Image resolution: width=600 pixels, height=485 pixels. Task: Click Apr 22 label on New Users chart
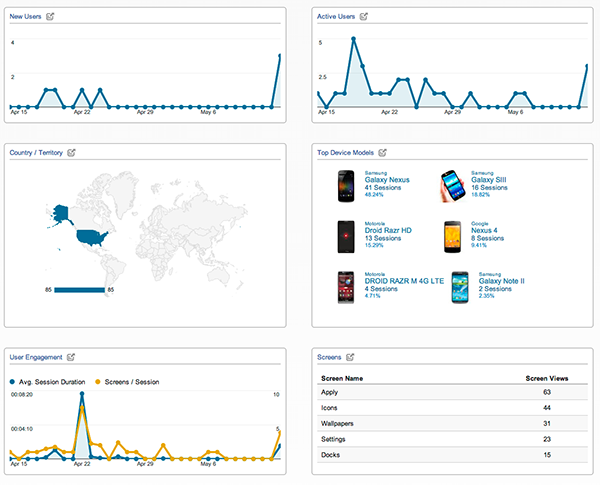(x=82, y=112)
